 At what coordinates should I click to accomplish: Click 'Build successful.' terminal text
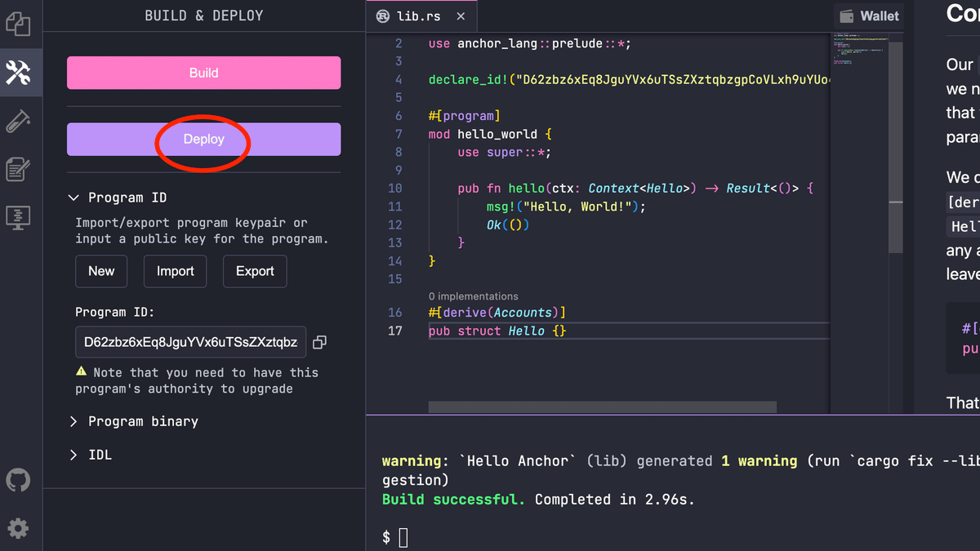click(x=454, y=500)
